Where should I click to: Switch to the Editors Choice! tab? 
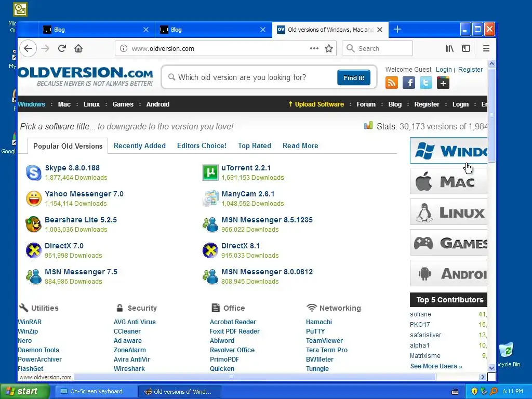click(202, 145)
